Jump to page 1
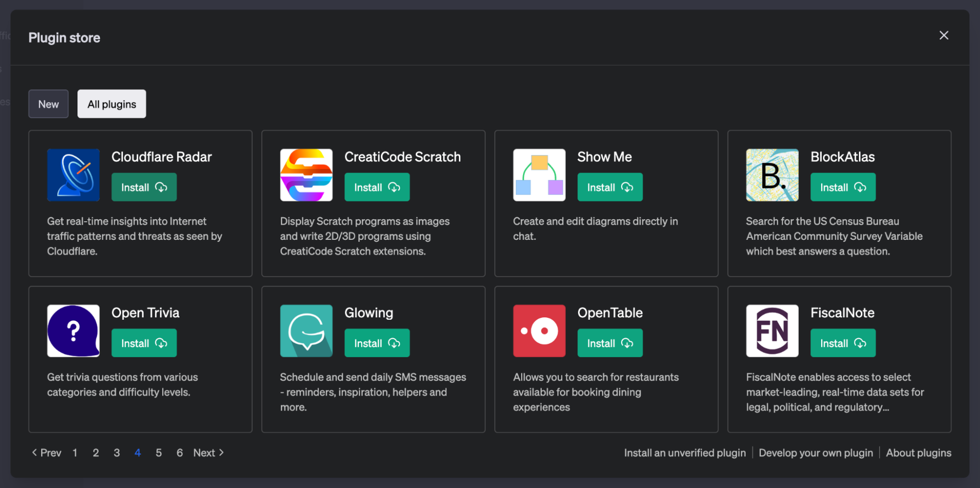The width and height of the screenshot is (980, 488). pyautogui.click(x=75, y=453)
